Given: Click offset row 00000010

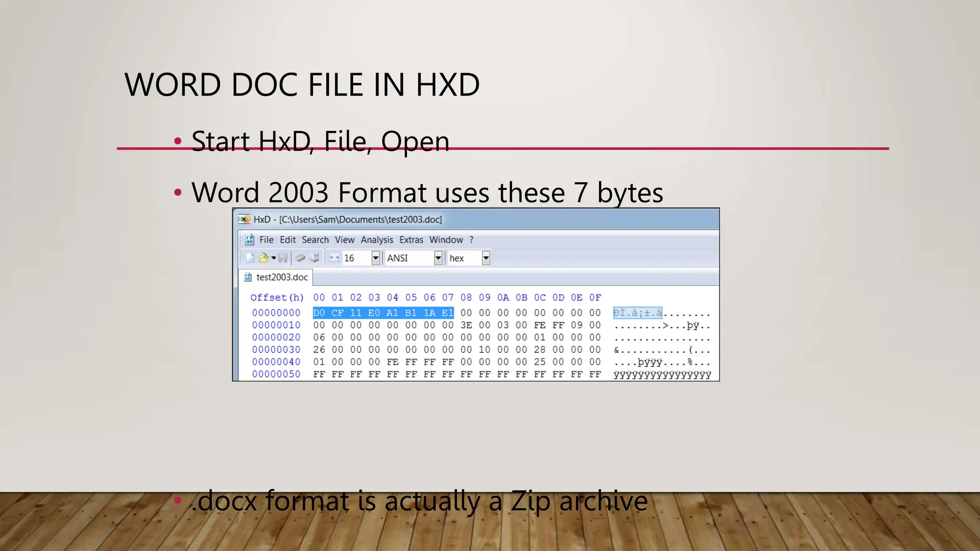Looking at the screenshot, I should coord(276,325).
